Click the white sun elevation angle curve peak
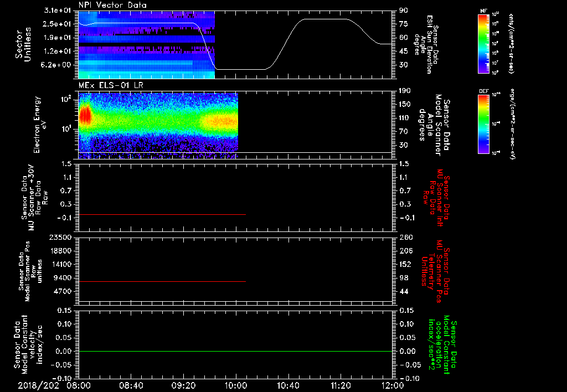This screenshot has height=392, width=567. pos(326,19)
